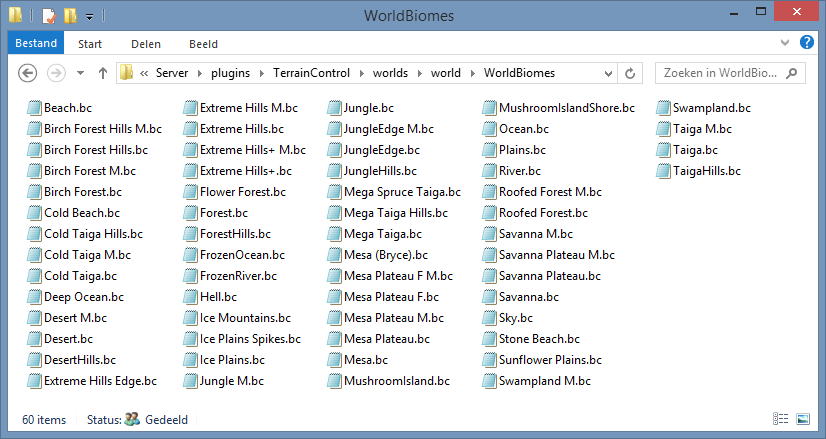
Task: Select the Sky.bc file icon
Action: [x=489, y=318]
